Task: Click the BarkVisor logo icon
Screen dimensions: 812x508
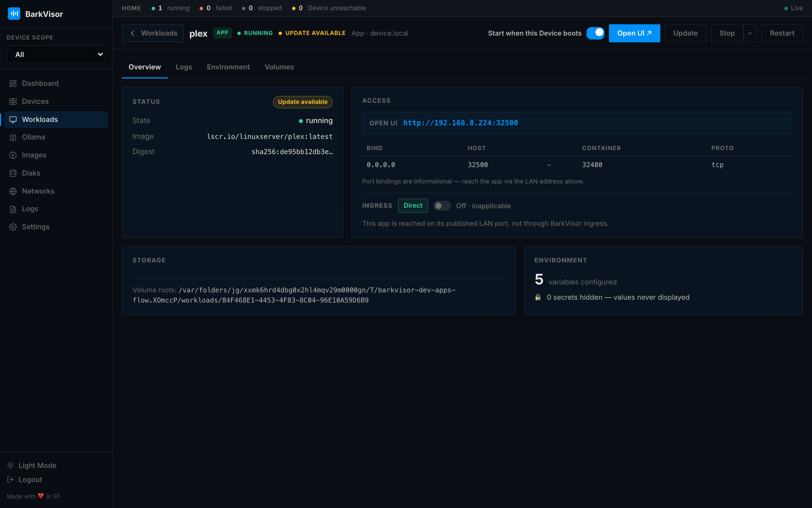Action: click(14, 14)
